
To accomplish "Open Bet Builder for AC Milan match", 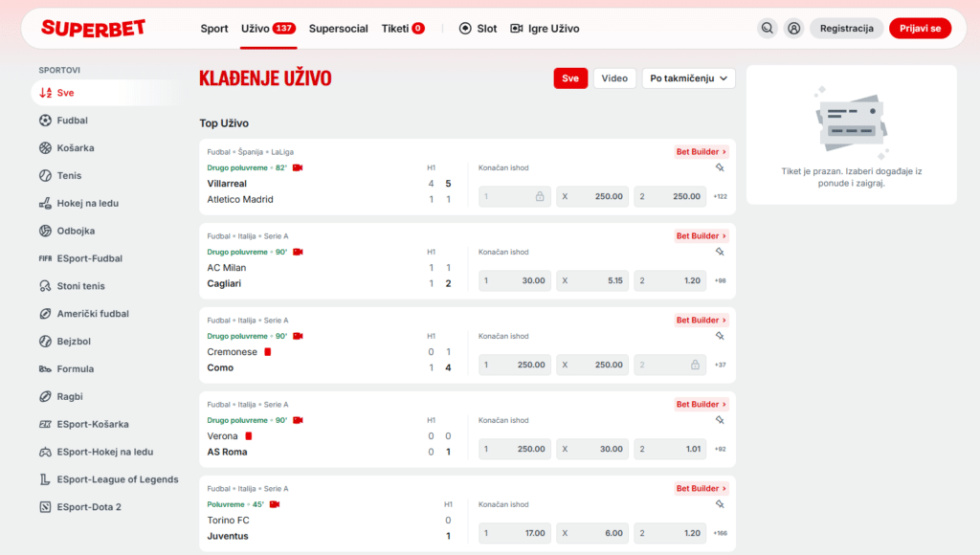I will pyautogui.click(x=702, y=235).
